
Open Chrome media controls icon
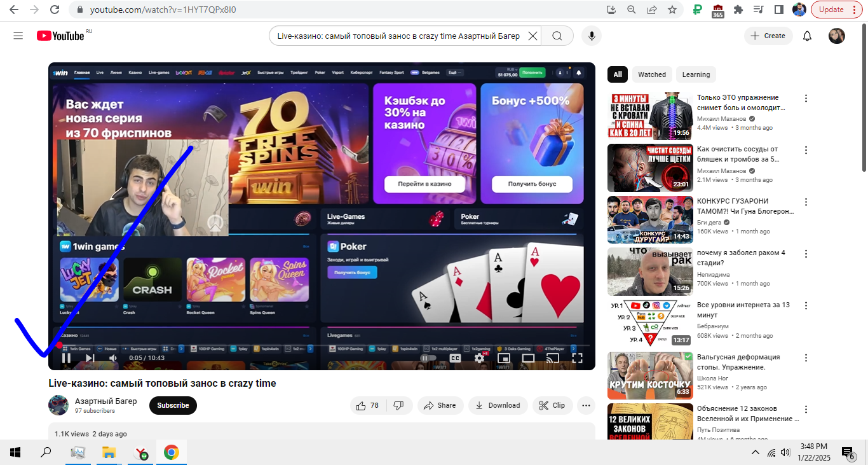[x=759, y=10]
